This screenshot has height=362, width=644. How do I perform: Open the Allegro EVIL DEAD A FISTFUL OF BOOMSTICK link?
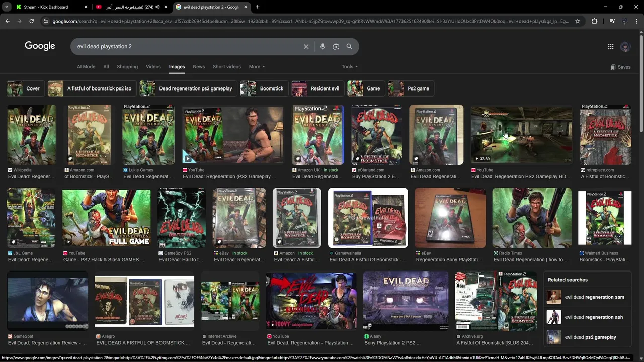[143, 343]
